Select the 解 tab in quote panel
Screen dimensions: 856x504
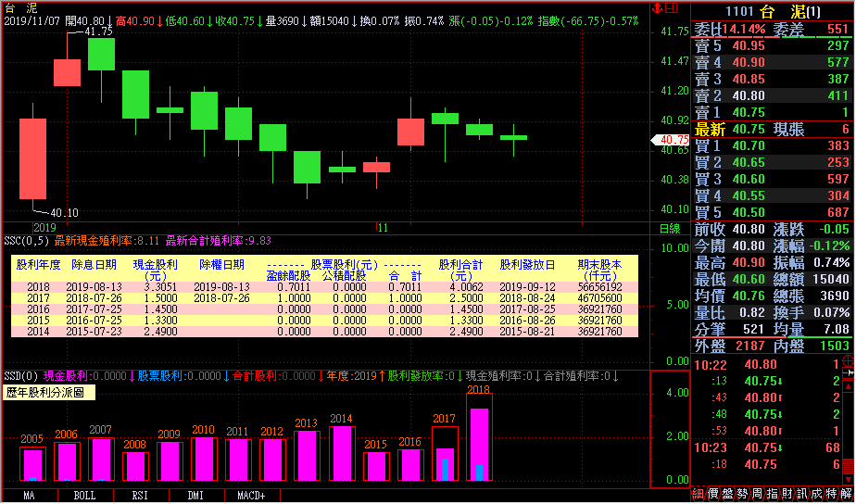846,495
